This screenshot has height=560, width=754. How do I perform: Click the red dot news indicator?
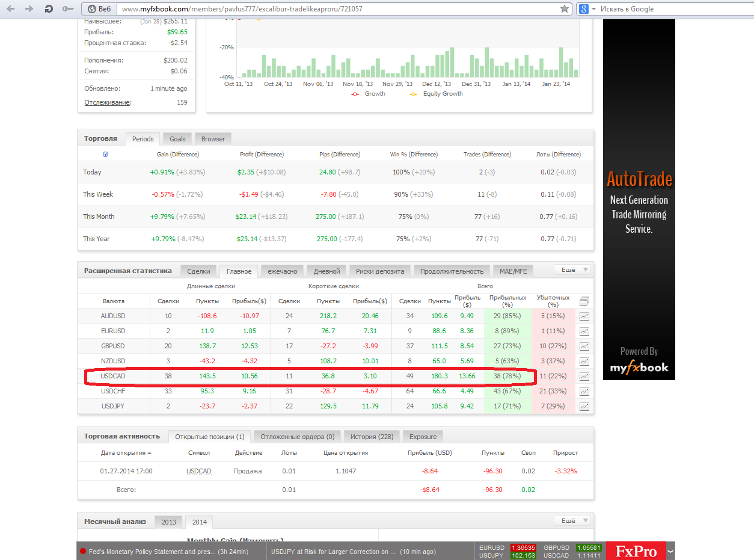83,552
